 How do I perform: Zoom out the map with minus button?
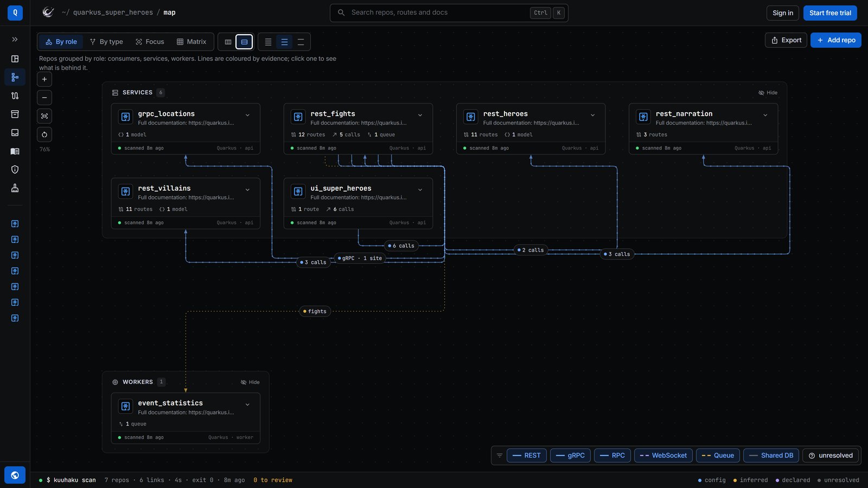pos(44,98)
